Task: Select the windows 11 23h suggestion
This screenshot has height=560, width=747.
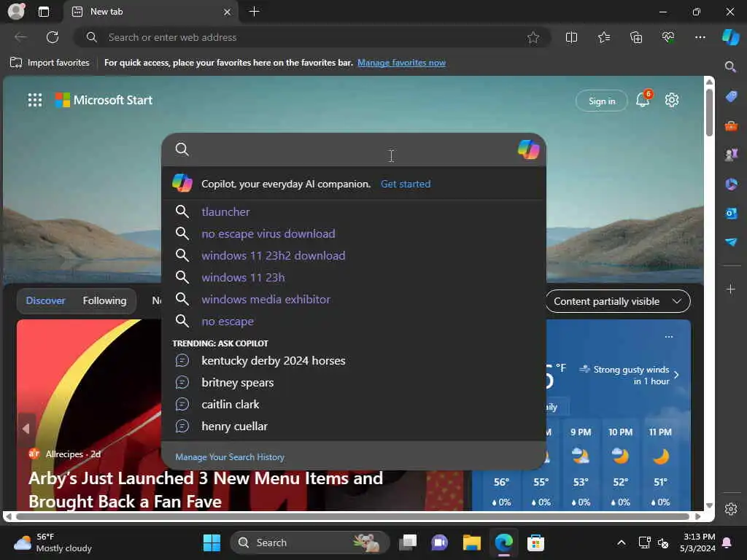Action: (354, 277)
